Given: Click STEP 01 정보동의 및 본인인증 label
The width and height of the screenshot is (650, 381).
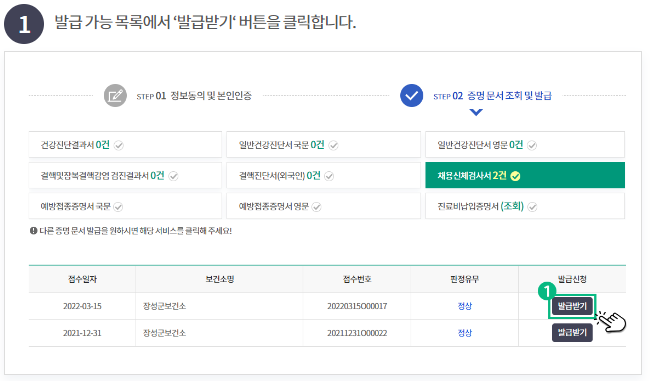Looking at the screenshot, I should coord(194,96).
